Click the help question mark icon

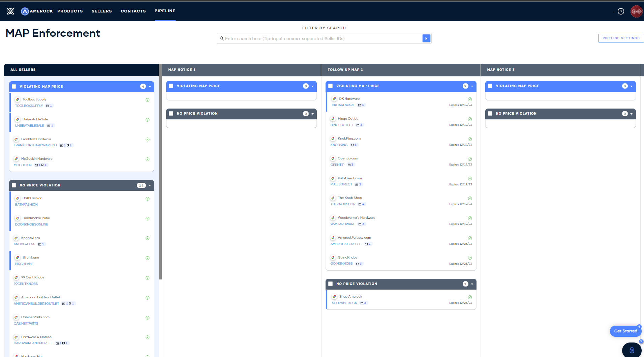(621, 11)
